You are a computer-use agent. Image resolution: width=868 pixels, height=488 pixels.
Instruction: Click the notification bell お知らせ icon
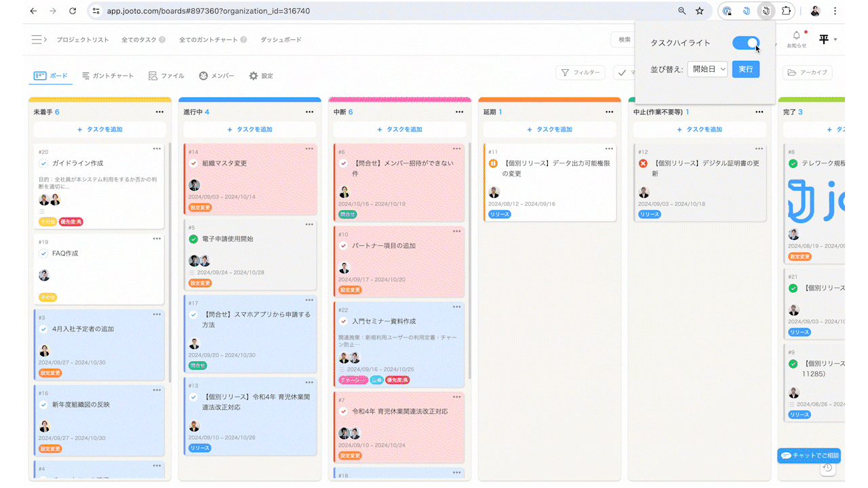point(796,35)
